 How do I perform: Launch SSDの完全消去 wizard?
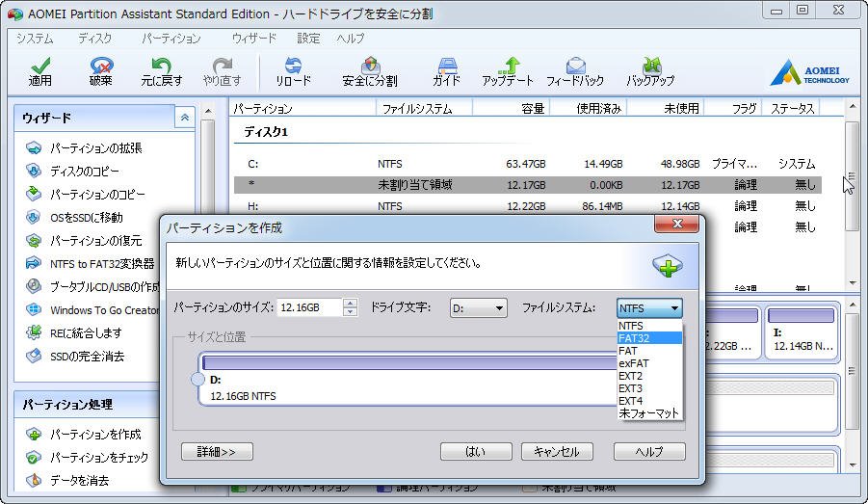pyautogui.click(x=75, y=357)
